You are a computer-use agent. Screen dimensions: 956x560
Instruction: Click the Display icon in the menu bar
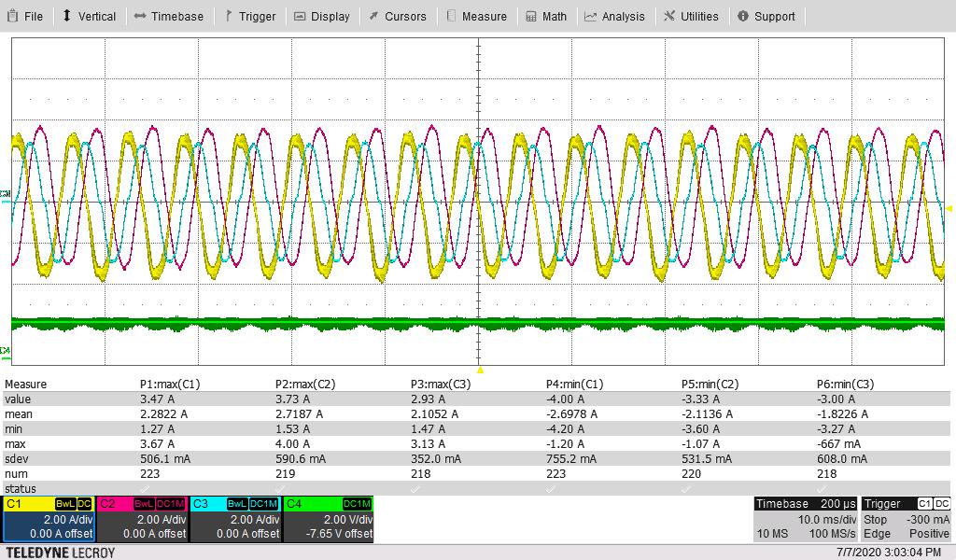301,15
